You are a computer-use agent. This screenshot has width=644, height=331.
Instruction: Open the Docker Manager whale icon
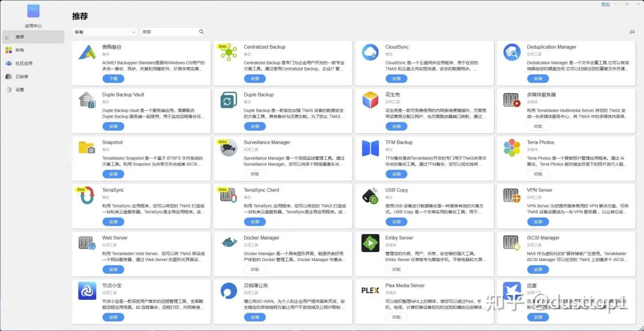point(229,243)
